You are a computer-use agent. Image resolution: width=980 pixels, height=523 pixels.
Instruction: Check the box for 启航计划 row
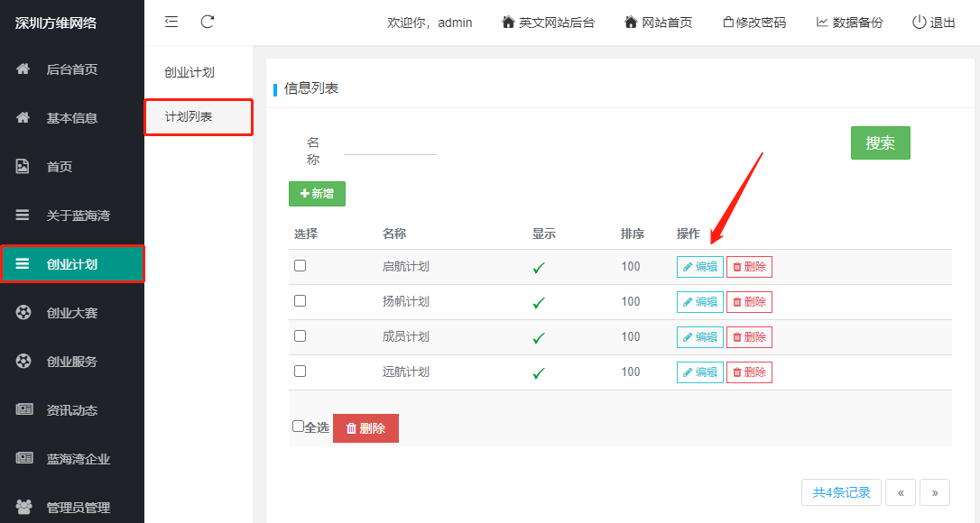point(300,266)
